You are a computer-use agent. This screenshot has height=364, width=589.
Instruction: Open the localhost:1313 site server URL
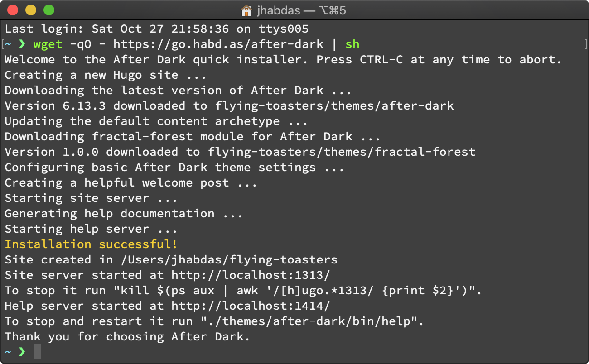pyautogui.click(x=251, y=275)
